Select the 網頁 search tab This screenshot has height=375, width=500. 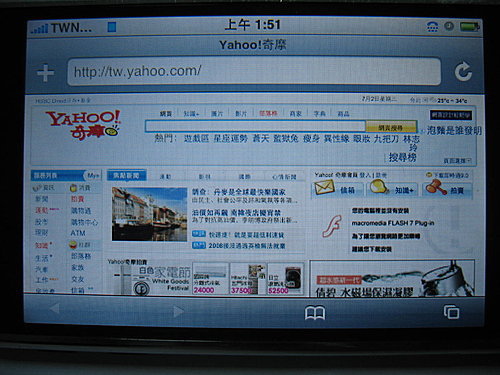point(166,114)
